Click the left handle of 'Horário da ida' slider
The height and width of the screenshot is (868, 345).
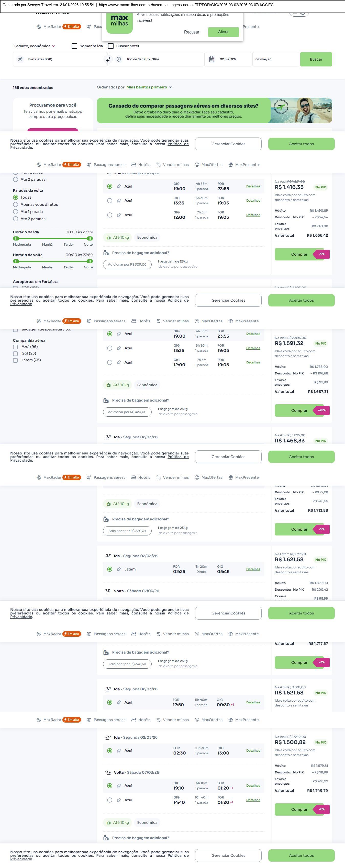(x=16, y=238)
